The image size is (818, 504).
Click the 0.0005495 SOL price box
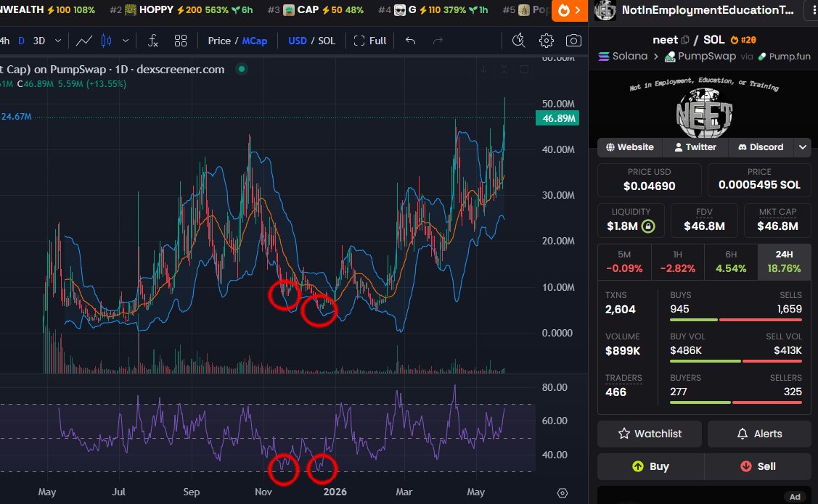click(759, 180)
